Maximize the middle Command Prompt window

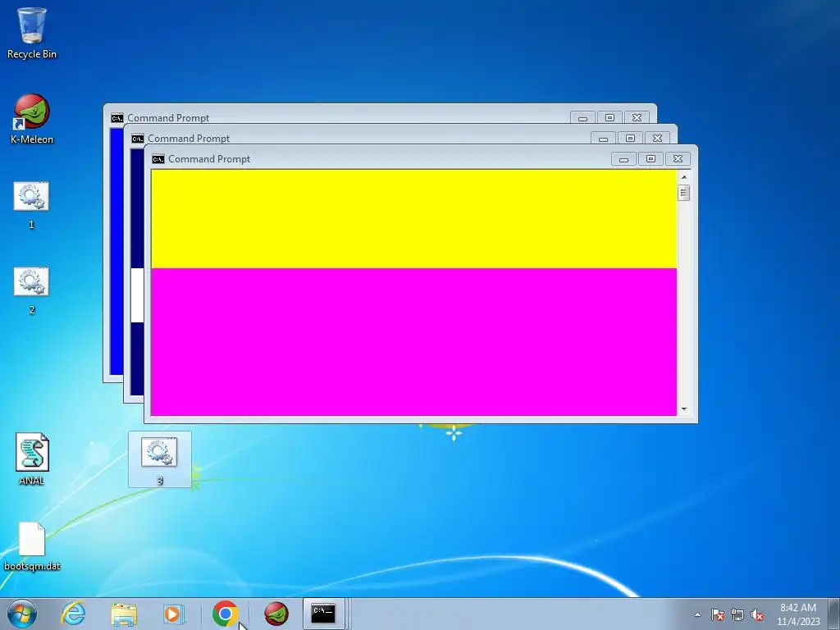pyautogui.click(x=630, y=139)
